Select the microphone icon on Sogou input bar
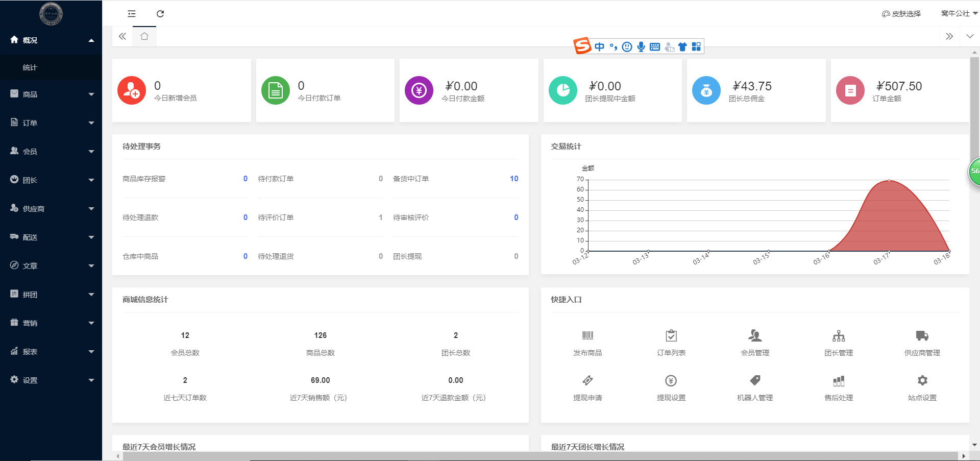The height and width of the screenshot is (461, 980). 641,46
